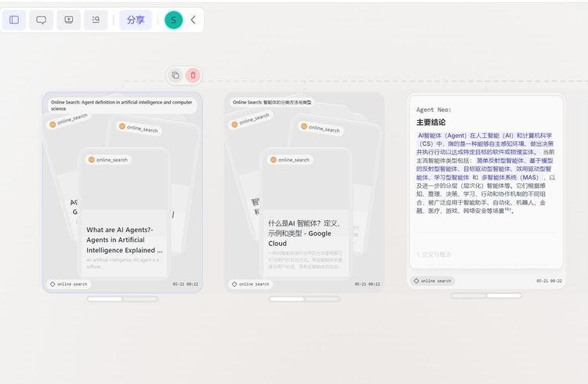
Task: Copy the selected node using duplicate icon
Action: click(x=175, y=75)
